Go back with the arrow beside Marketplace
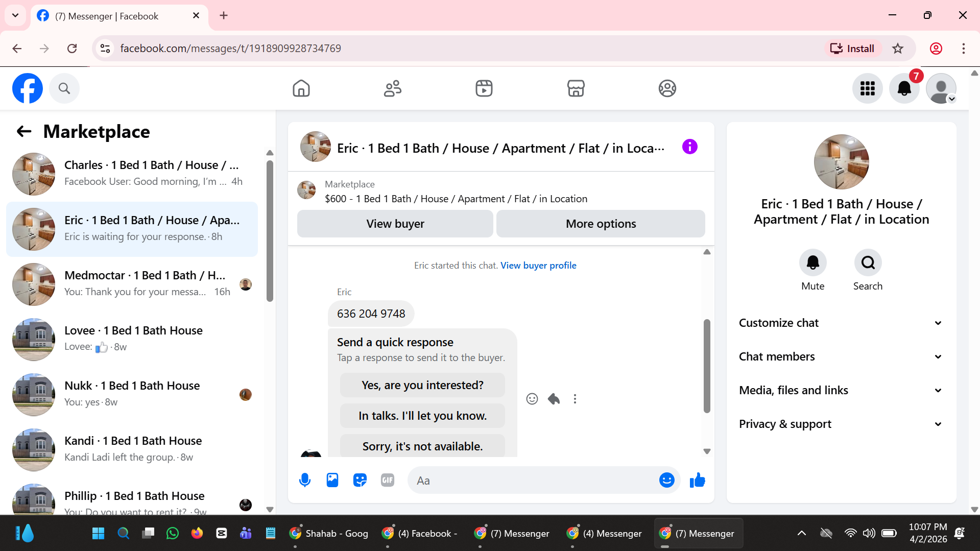 24,131
